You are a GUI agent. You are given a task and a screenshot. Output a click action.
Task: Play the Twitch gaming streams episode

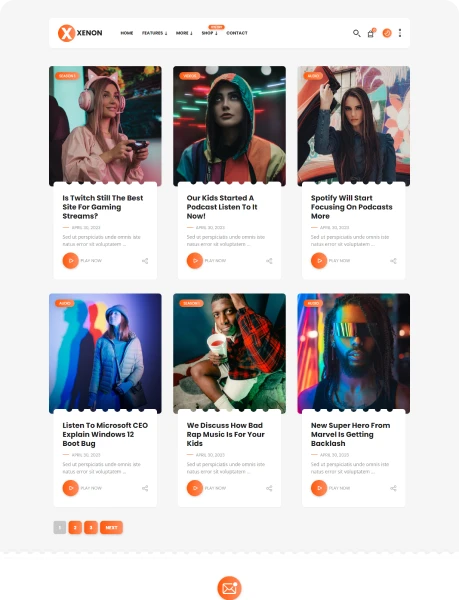coord(71,261)
